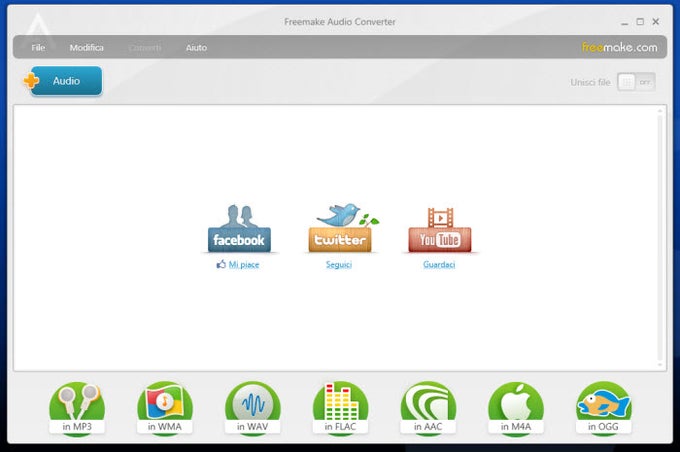Click the YouTube logo icon
The image size is (680, 452).
click(x=440, y=230)
